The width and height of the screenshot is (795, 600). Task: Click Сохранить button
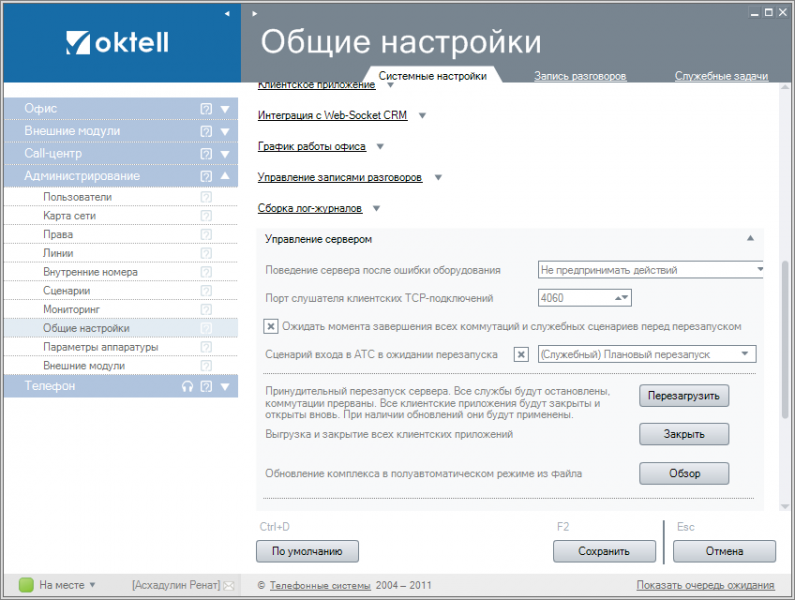point(604,551)
